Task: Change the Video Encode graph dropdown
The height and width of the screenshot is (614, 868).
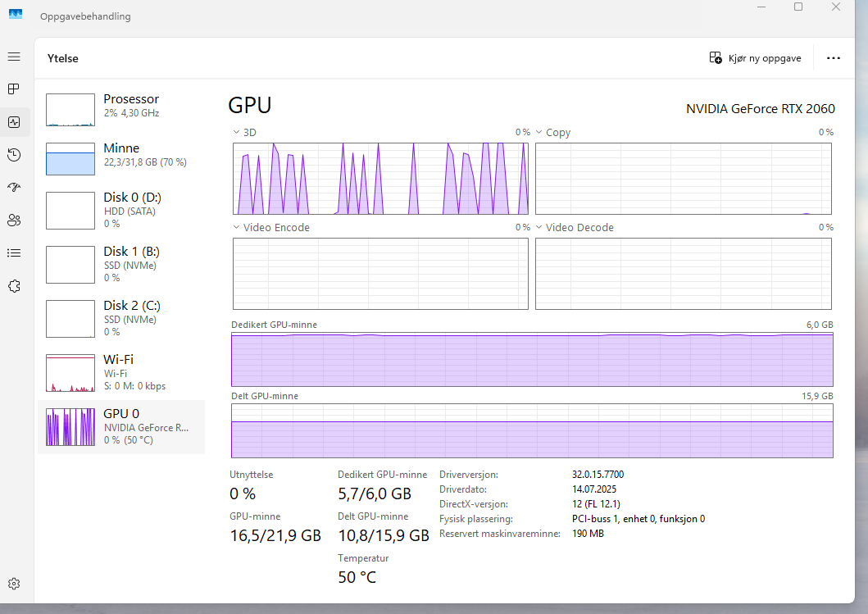Action: pos(237,228)
